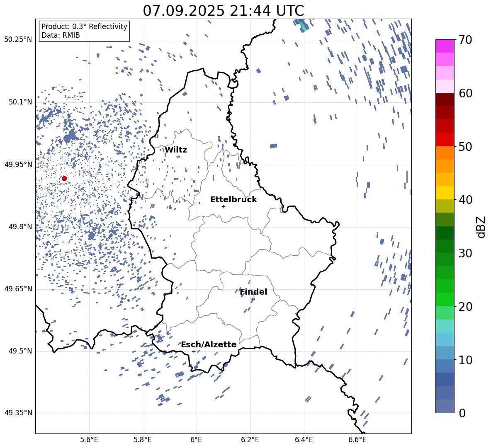
Task: Click the 50 colorbar tick label
Action: coord(465,147)
